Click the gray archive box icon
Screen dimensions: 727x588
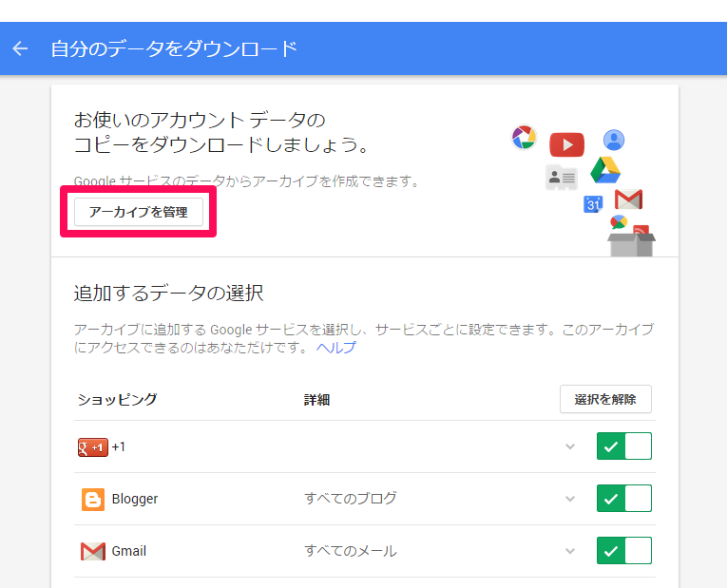(631, 242)
